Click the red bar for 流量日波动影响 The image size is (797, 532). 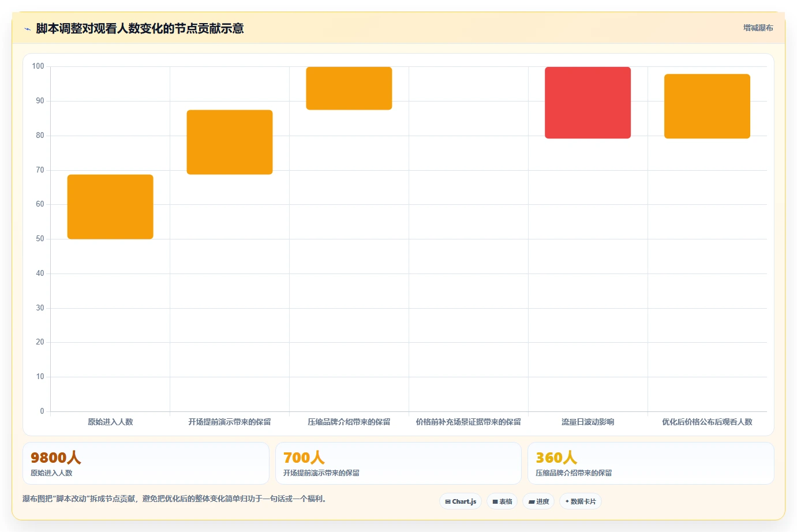pyautogui.click(x=588, y=103)
